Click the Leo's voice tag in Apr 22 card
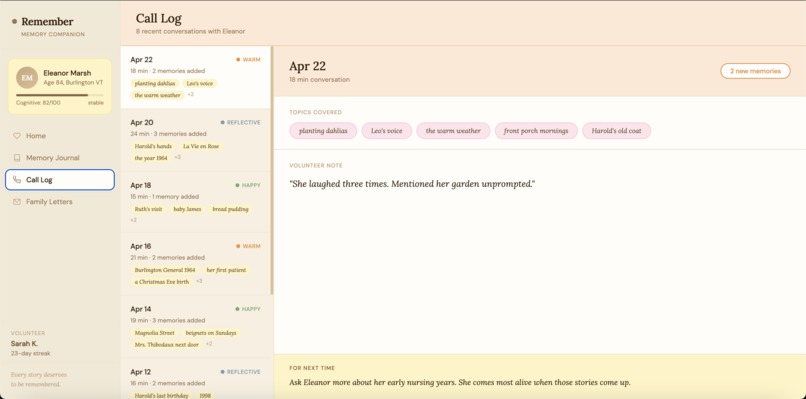806x399 pixels. pyautogui.click(x=200, y=83)
